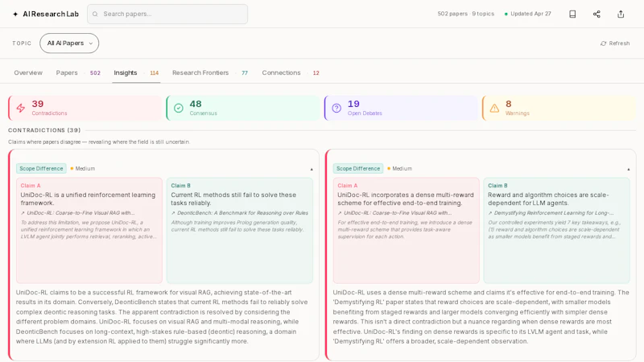Click 'Reward and algorithm choices are scale-dependent' text

548,199
